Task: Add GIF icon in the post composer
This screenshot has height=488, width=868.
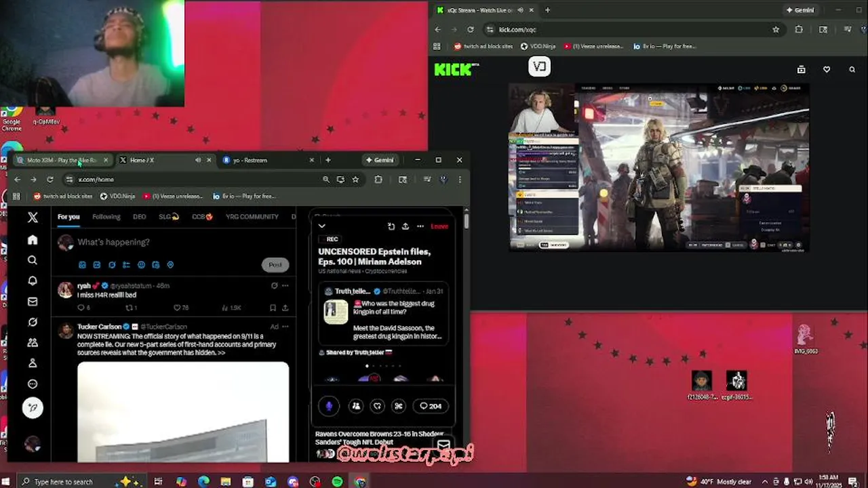Action: point(97,265)
